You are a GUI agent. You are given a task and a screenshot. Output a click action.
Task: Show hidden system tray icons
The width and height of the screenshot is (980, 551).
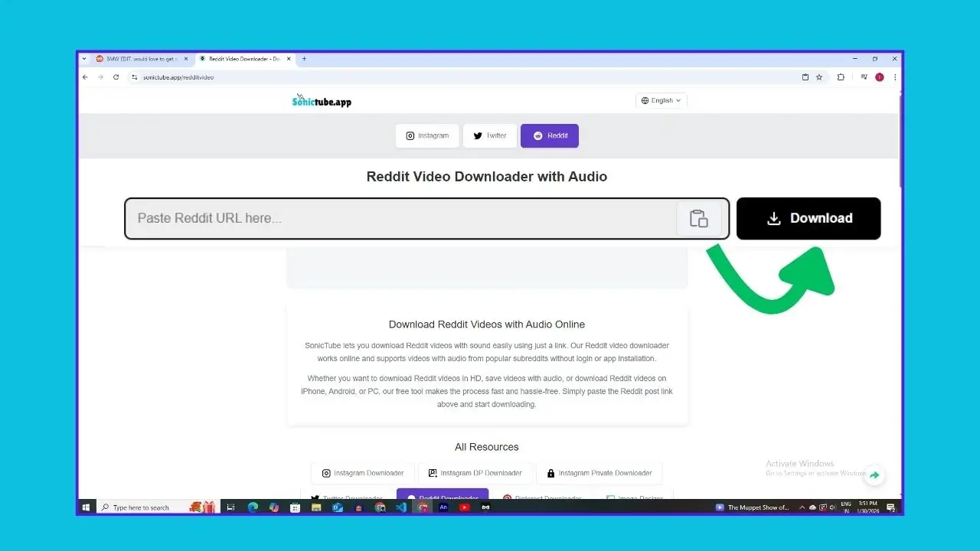pos(802,507)
